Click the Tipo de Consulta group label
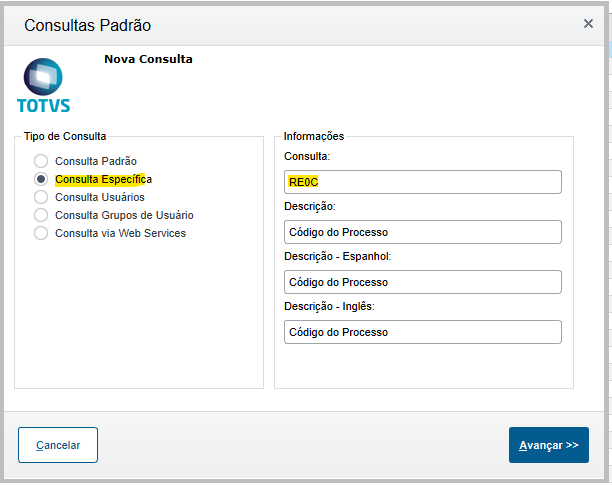 pos(65,136)
